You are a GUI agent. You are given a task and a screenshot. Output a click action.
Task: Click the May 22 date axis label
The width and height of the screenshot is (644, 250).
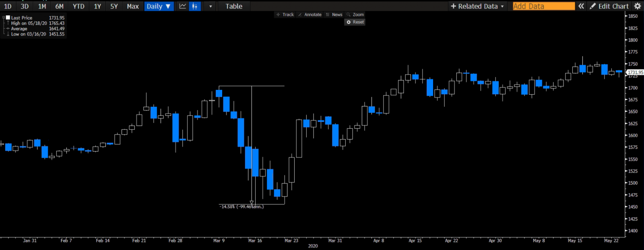[611, 241]
